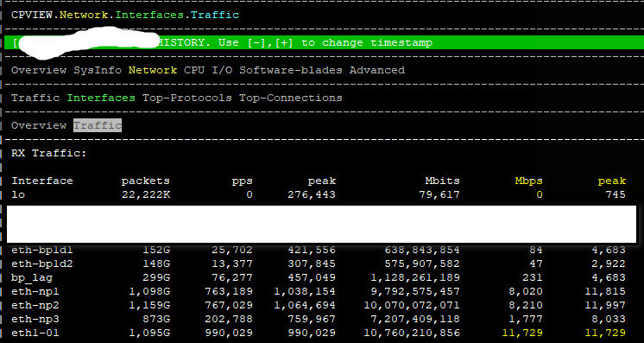Click the packets column header

146,181
